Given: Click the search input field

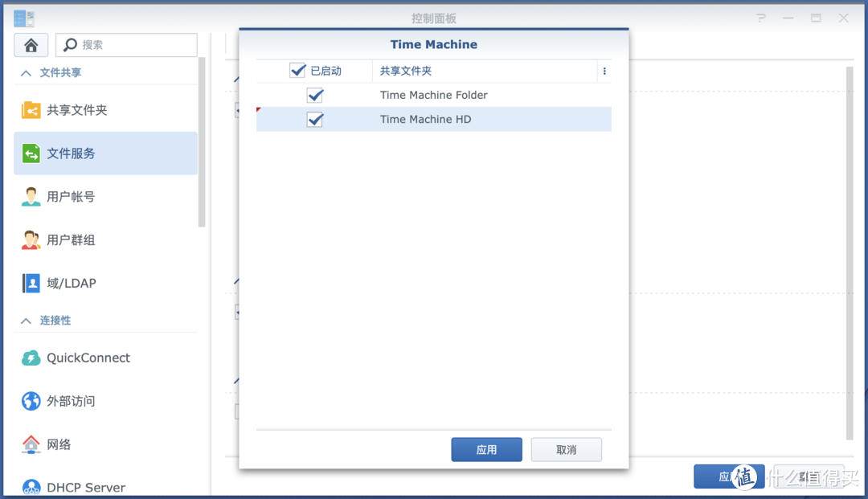Looking at the screenshot, I should coord(126,45).
